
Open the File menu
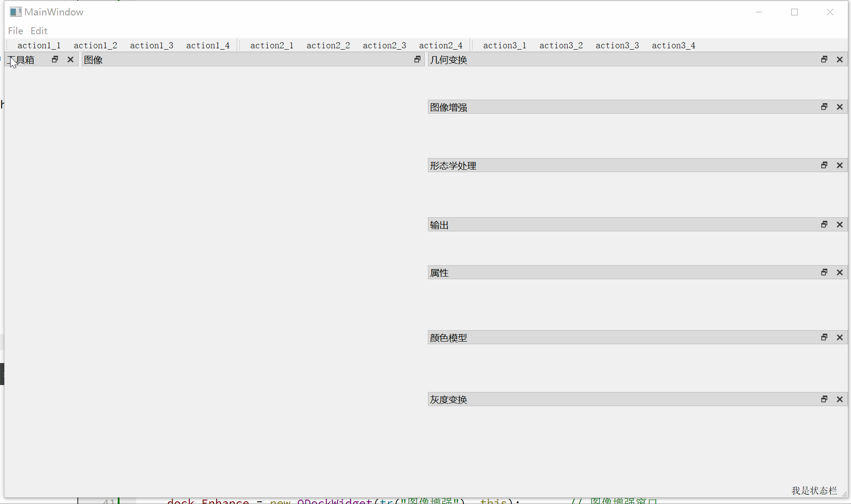click(x=15, y=31)
